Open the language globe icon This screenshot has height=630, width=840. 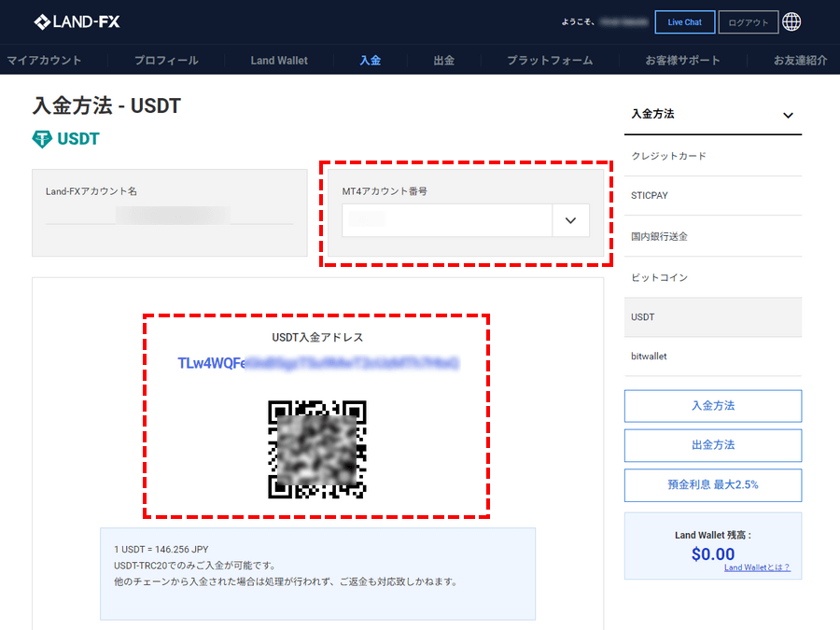pos(791,22)
